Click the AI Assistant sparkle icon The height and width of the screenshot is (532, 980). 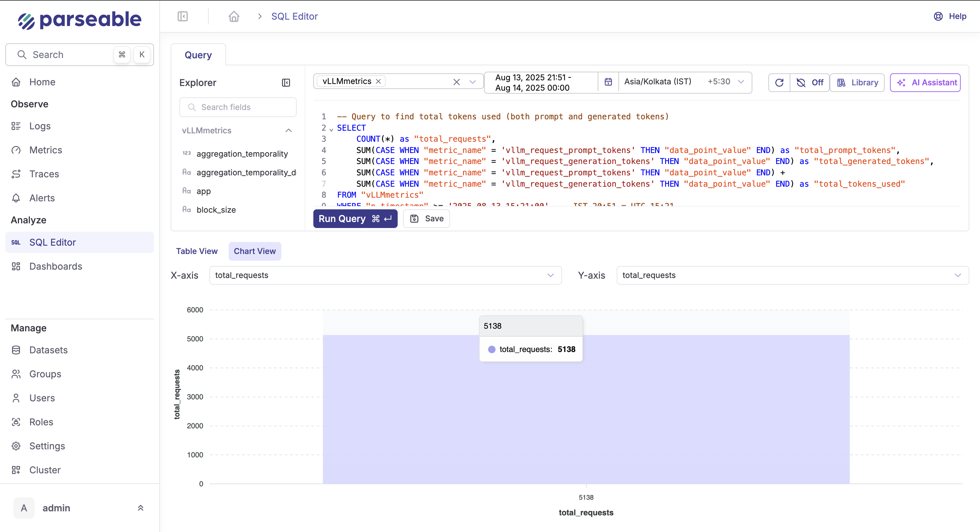(x=901, y=83)
